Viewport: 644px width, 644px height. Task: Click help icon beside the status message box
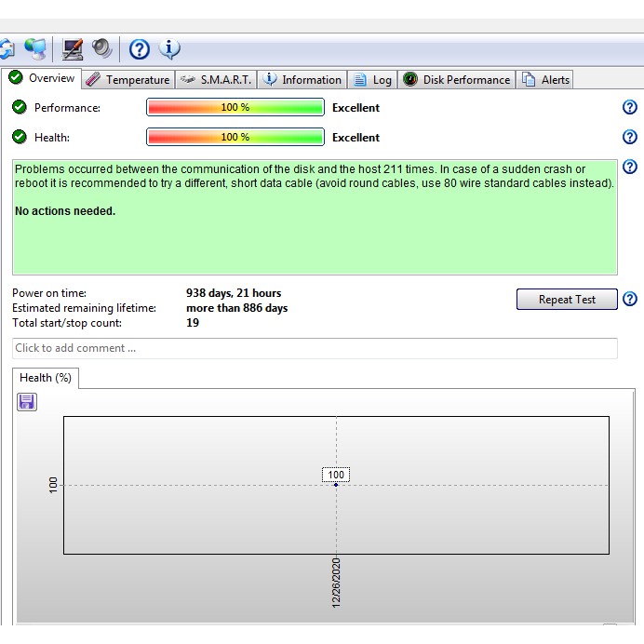tap(629, 168)
